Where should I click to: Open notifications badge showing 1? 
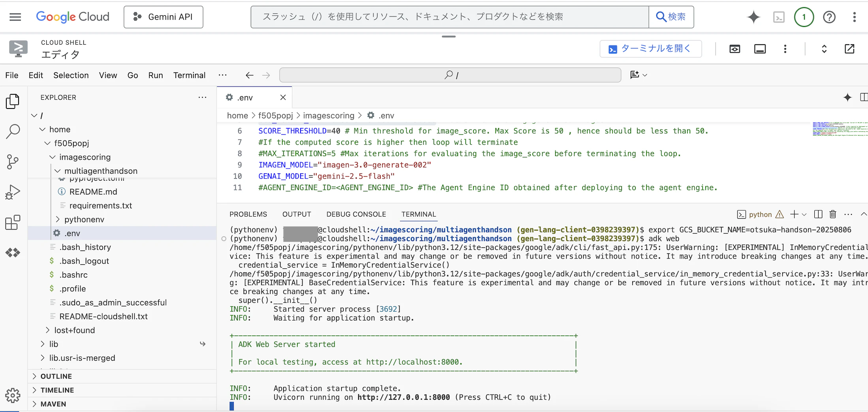click(804, 17)
